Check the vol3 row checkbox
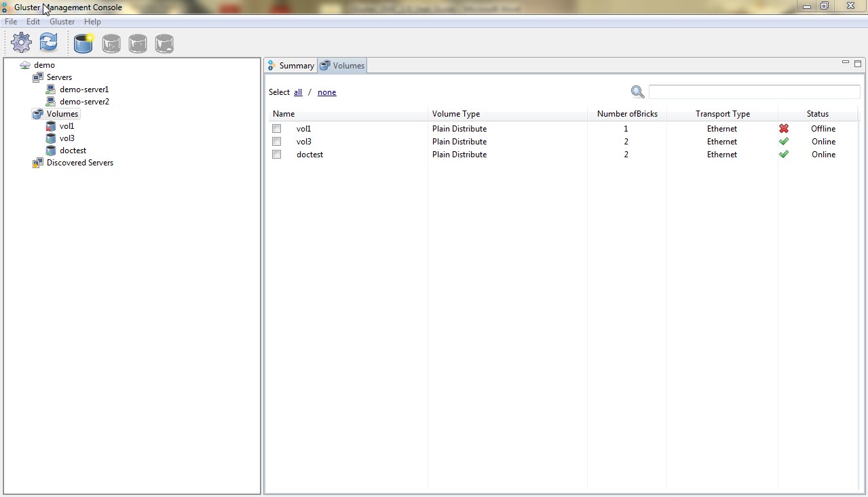The image size is (868, 497). pyautogui.click(x=277, y=142)
